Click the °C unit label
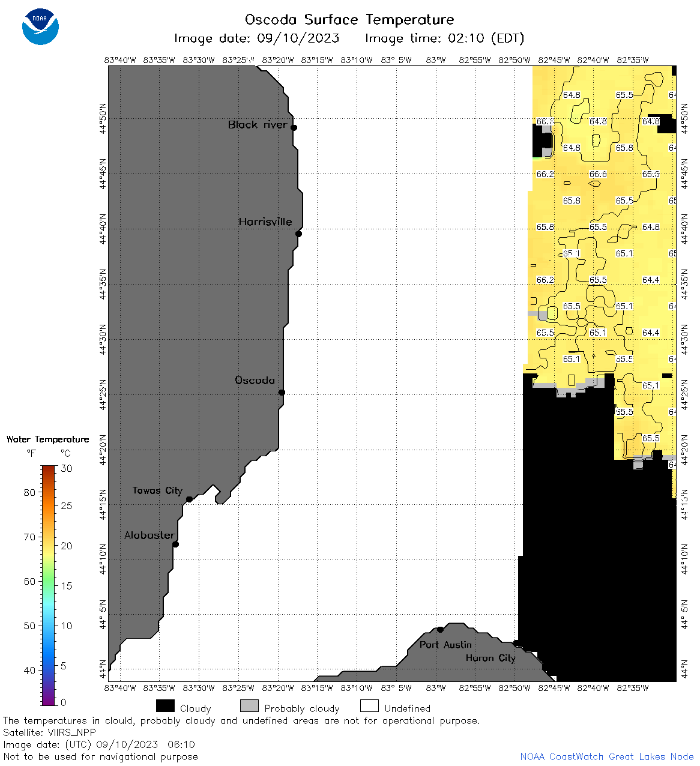The height and width of the screenshot is (766, 700). 65,453
